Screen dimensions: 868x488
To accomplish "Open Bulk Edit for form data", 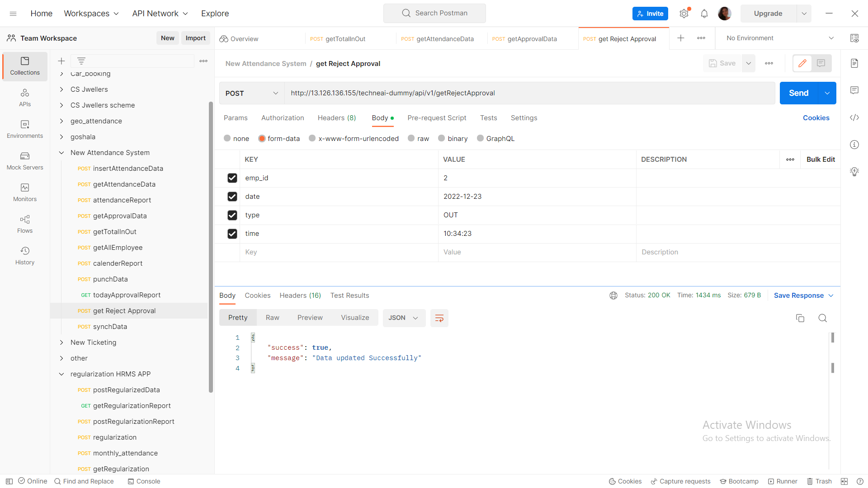I will click(821, 160).
